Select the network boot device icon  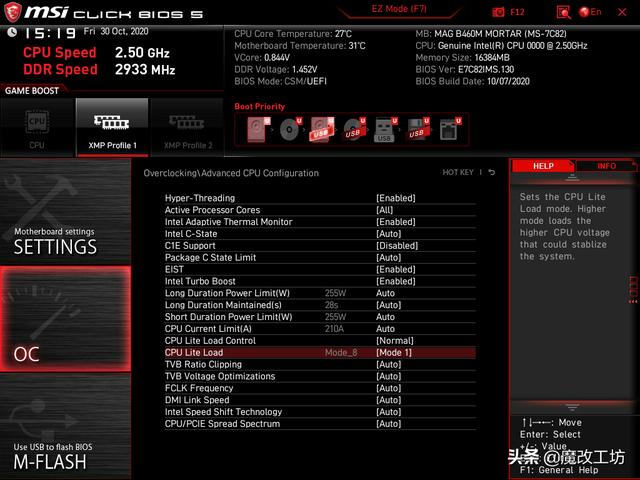[x=449, y=128]
